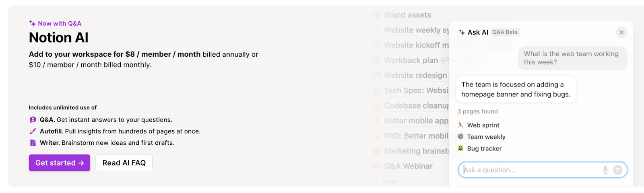Click the Ask AI sparkle icon
The height and width of the screenshot is (193, 644).
click(462, 32)
